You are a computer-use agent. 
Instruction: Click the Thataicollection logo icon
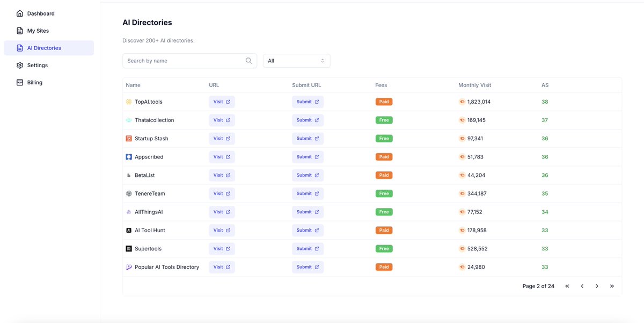point(129,120)
